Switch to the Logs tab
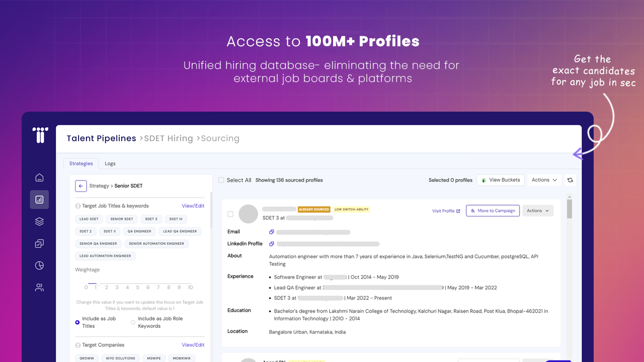 click(x=110, y=163)
